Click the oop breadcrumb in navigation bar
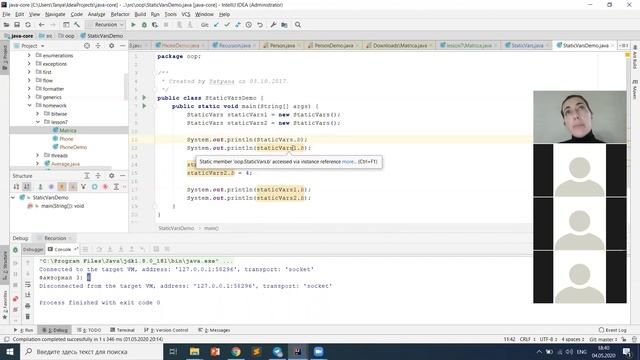 click(67, 36)
